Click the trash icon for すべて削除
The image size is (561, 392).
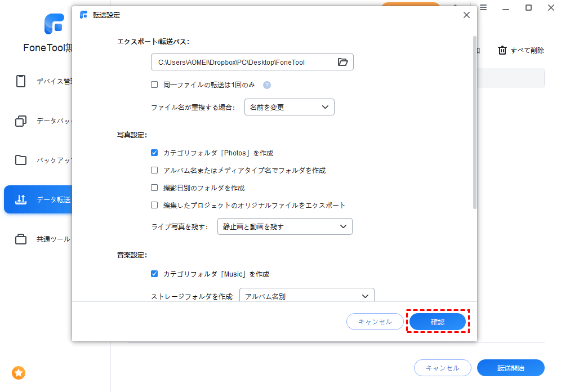pyautogui.click(x=502, y=50)
